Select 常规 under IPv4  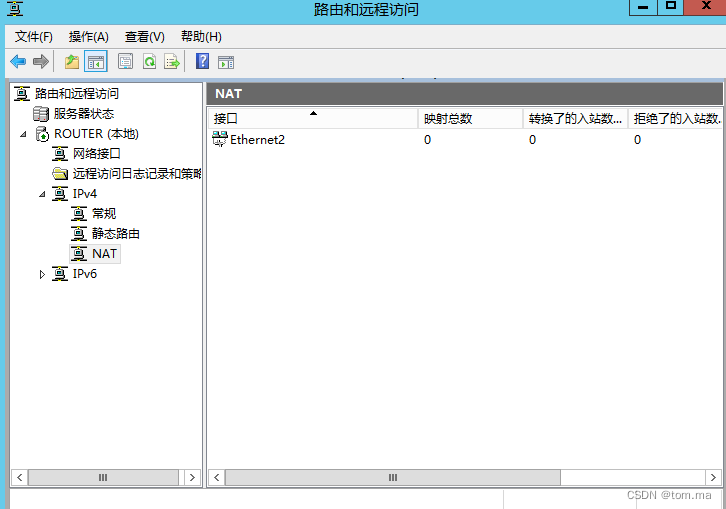104,214
